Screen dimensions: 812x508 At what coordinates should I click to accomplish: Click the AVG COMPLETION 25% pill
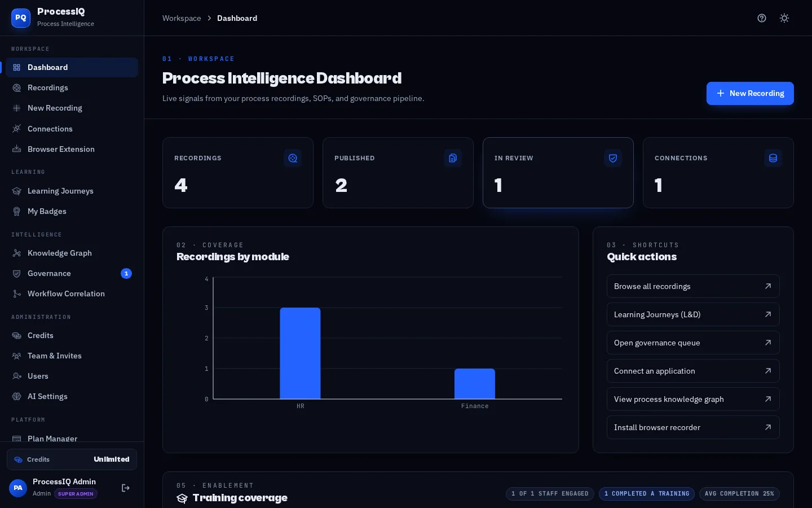click(x=739, y=493)
